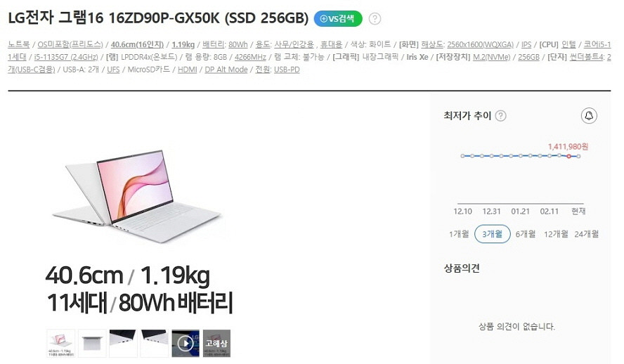Image resolution: width=624 pixels, height=364 pixels.
Task: Select the first laptop thumbnail image
Action: click(x=60, y=344)
